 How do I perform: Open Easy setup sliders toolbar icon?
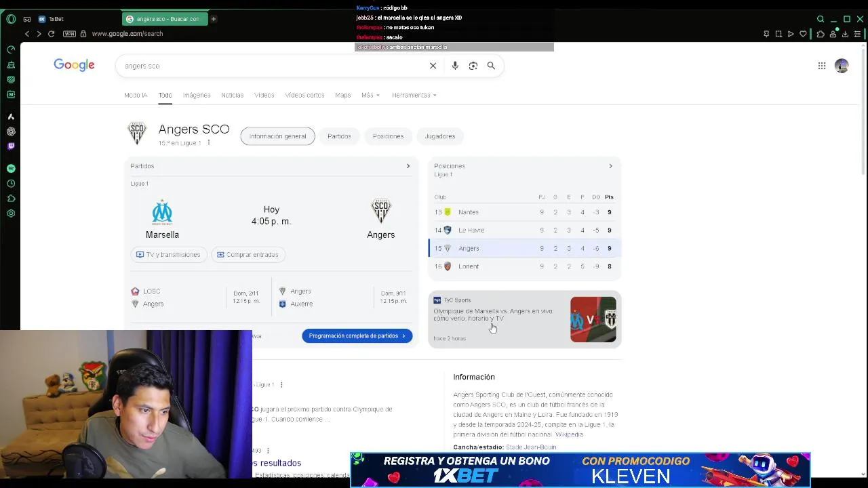point(858,34)
